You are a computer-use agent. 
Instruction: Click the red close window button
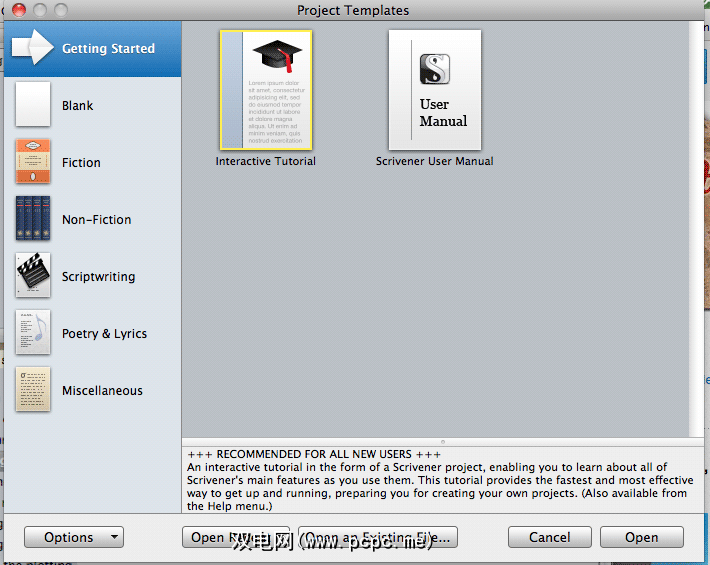(19, 10)
